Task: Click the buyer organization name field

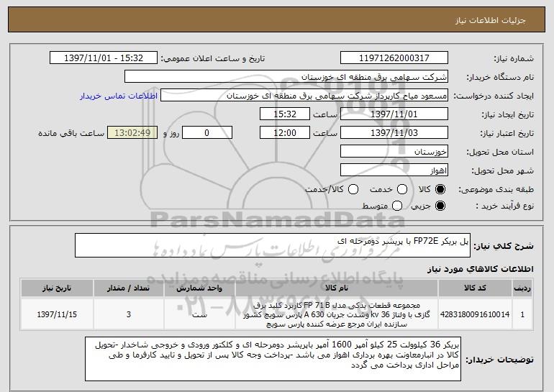Action: [x=286, y=77]
